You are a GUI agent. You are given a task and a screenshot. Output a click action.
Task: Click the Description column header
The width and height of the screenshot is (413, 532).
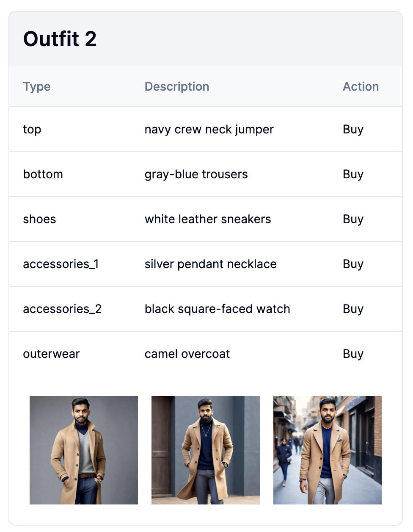177,86
